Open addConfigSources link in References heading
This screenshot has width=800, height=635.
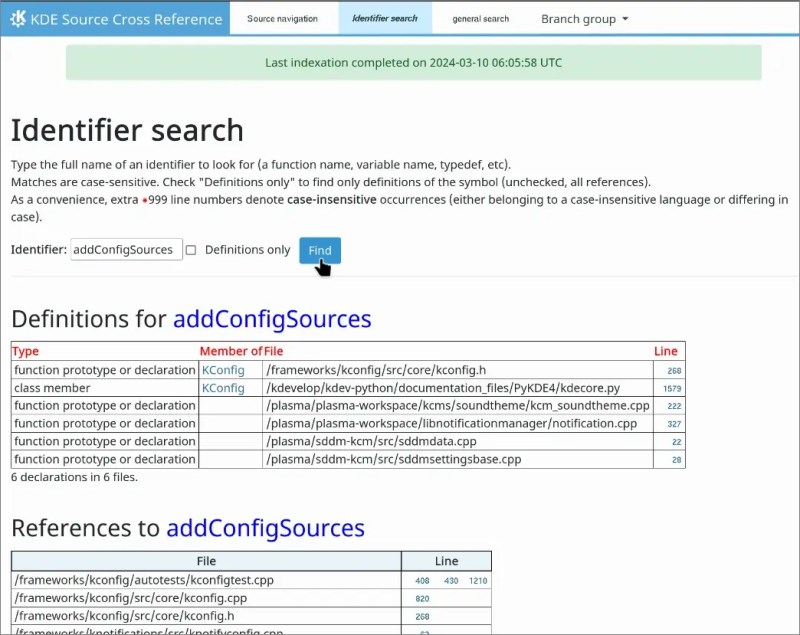coord(265,528)
